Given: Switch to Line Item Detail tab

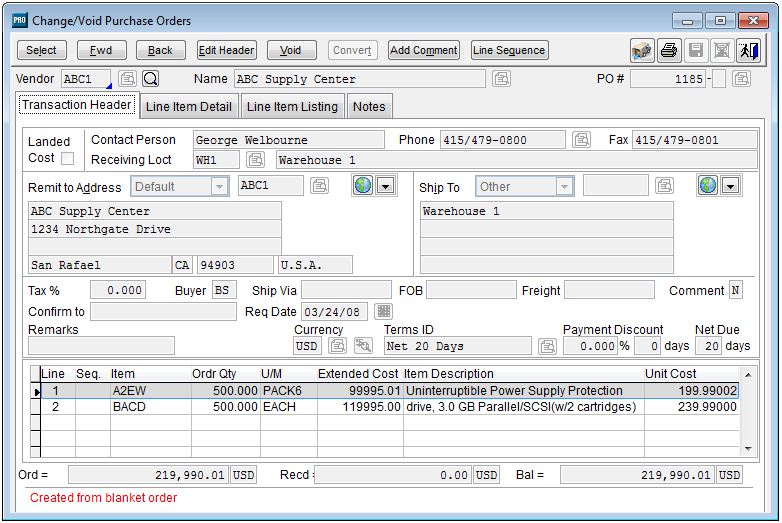Looking at the screenshot, I should tap(189, 107).
